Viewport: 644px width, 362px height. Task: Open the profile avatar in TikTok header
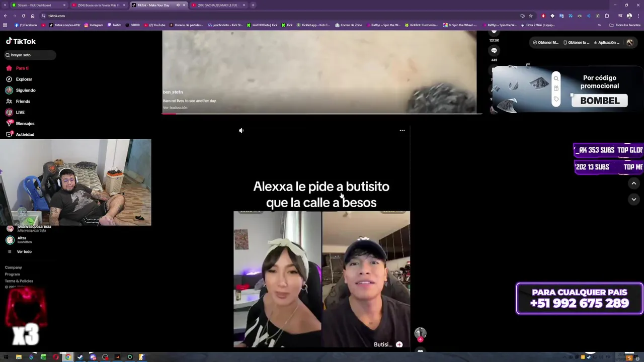pyautogui.click(x=630, y=42)
